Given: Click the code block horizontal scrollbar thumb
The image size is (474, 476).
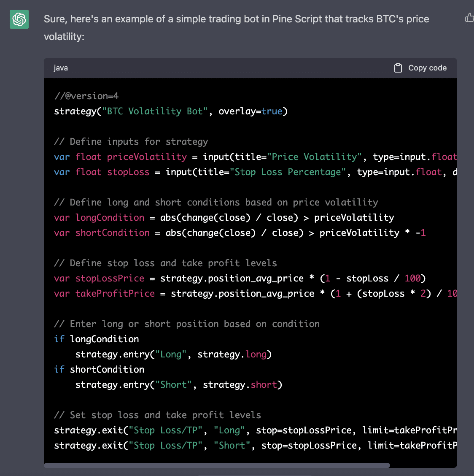Looking at the screenshot, I should (217, 465).
